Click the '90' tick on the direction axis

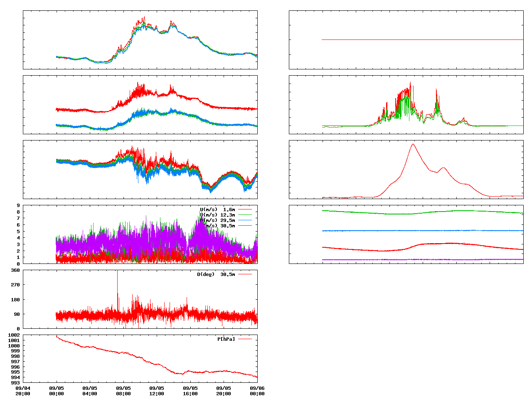(17, 314)
